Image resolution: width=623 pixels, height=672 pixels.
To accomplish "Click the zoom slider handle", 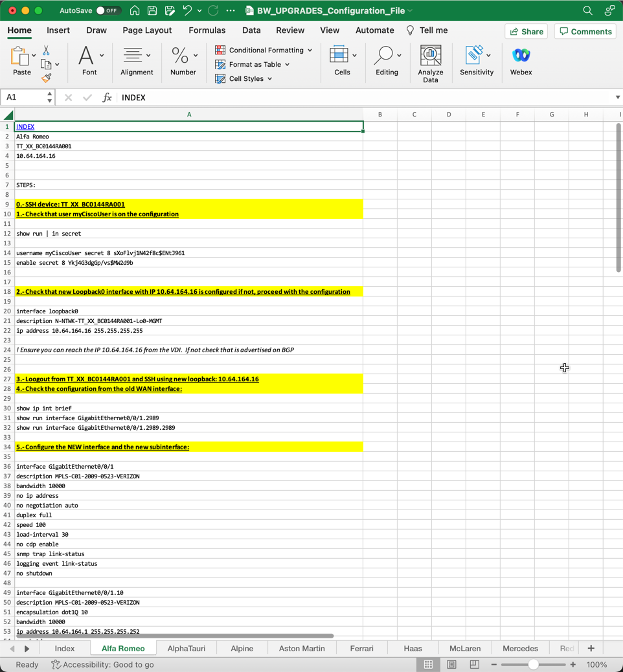I will tap(533, 665).
